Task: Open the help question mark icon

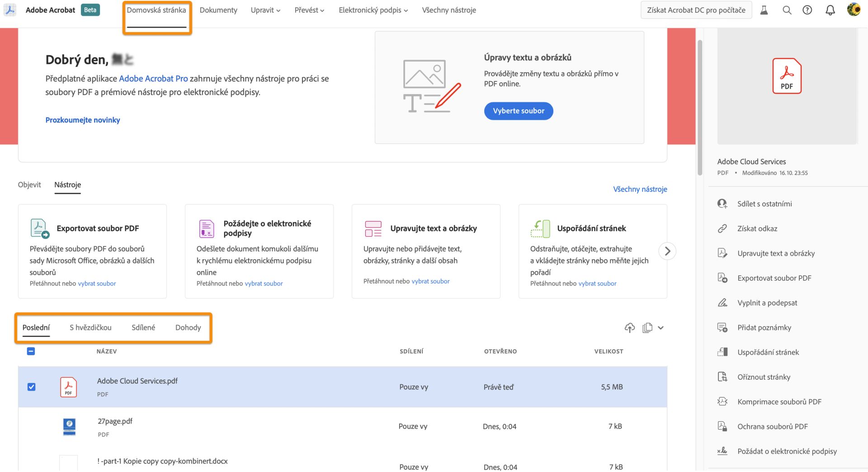Action: 807,10
